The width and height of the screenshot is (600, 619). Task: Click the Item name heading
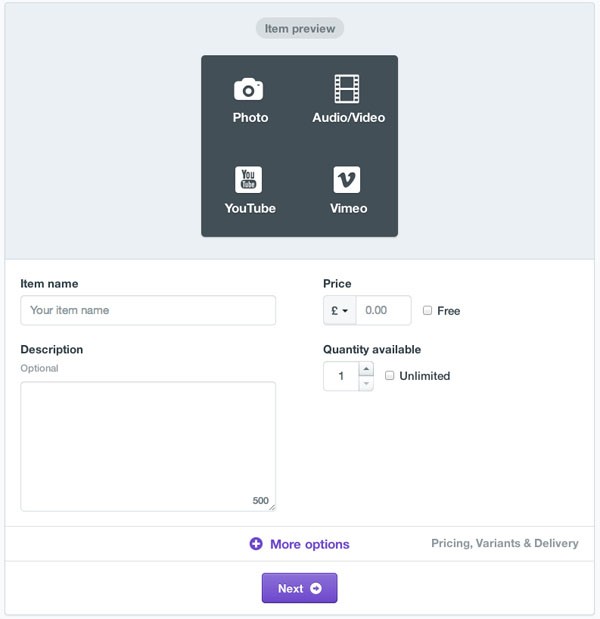click(49, 284)
